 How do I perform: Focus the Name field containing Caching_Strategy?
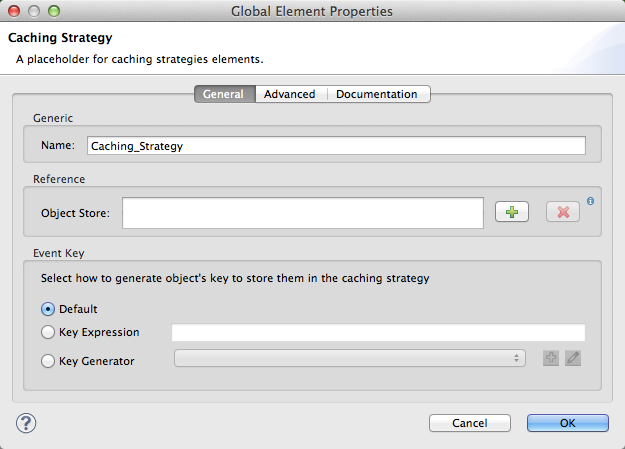pyautogui.click(x=336, y=146)
